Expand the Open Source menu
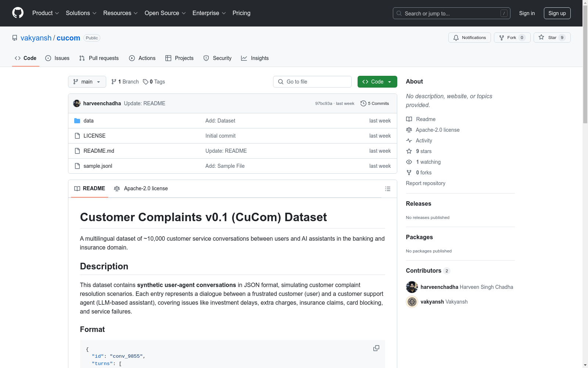The height and width of the screenshot is (368, 588). click(165, 13)
